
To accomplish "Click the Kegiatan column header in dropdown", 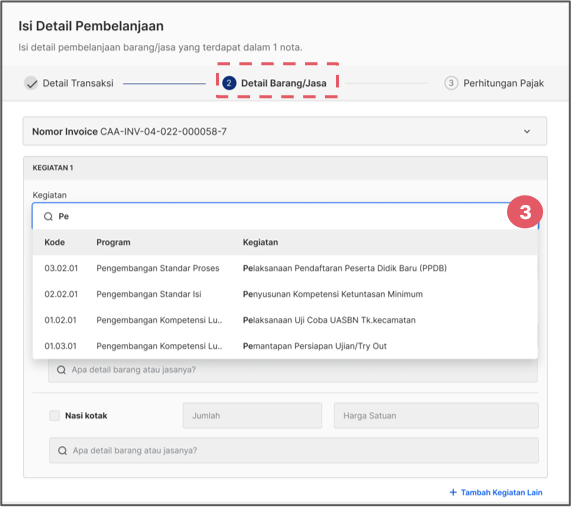I will [260, 242].
